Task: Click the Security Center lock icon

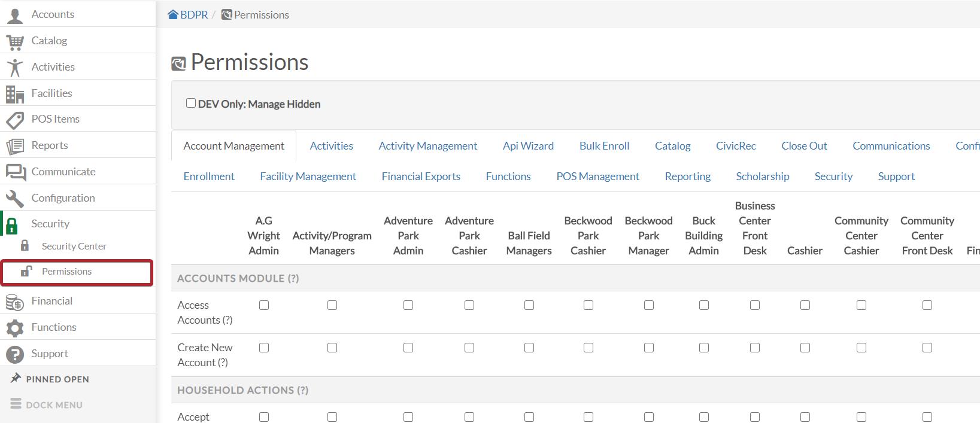Action: point(25,246)
